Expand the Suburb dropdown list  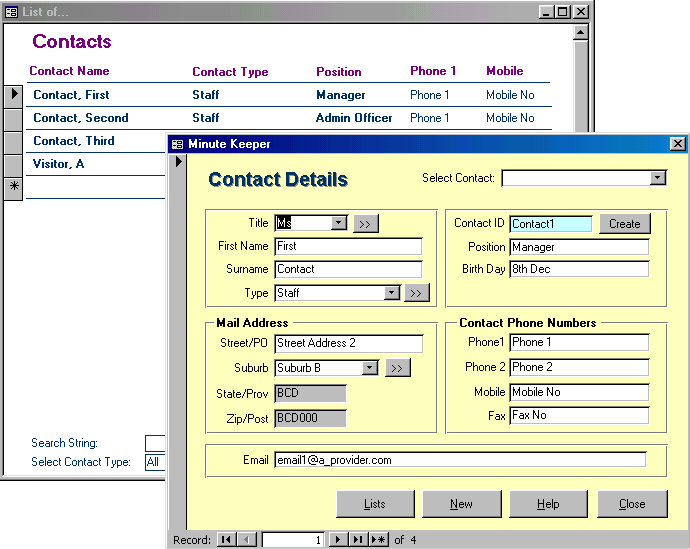370,368
